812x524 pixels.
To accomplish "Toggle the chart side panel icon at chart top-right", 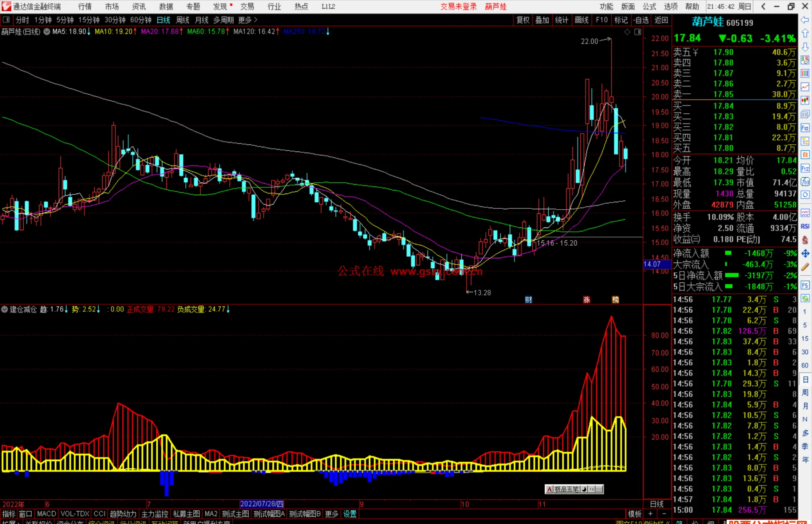I will pos(638,32).
